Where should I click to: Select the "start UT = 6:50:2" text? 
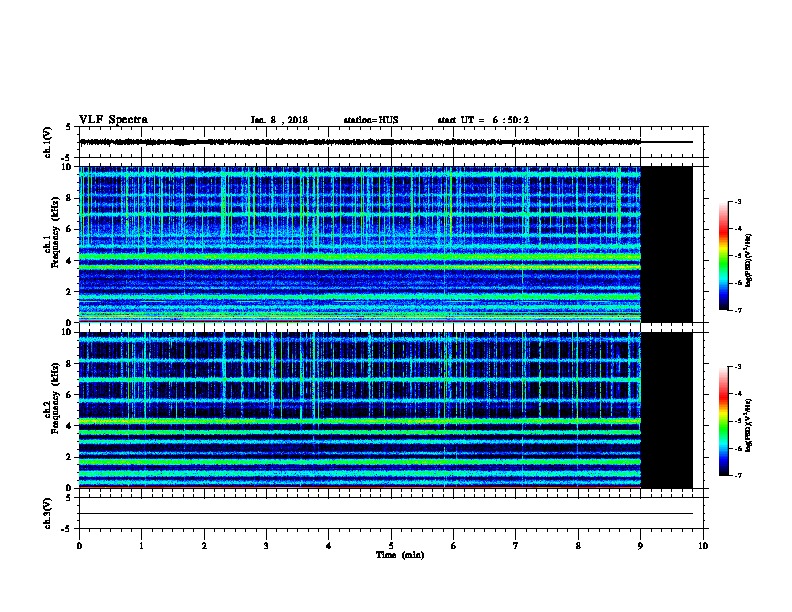click(483, 120)
